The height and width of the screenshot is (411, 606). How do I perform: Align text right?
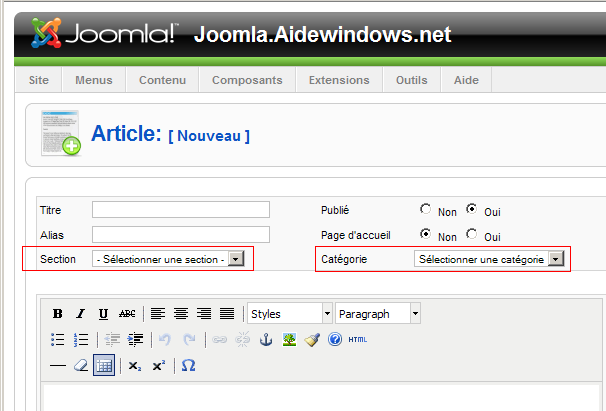[204, 314]
